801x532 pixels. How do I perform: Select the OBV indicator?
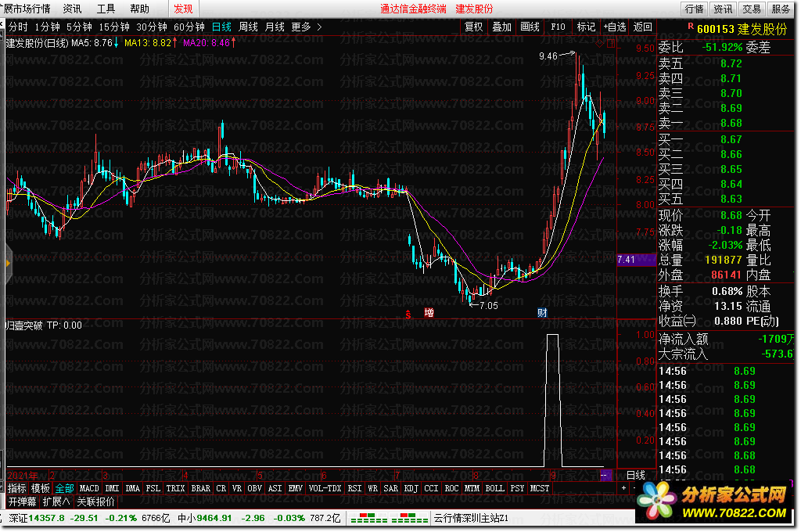coord(254,488)
